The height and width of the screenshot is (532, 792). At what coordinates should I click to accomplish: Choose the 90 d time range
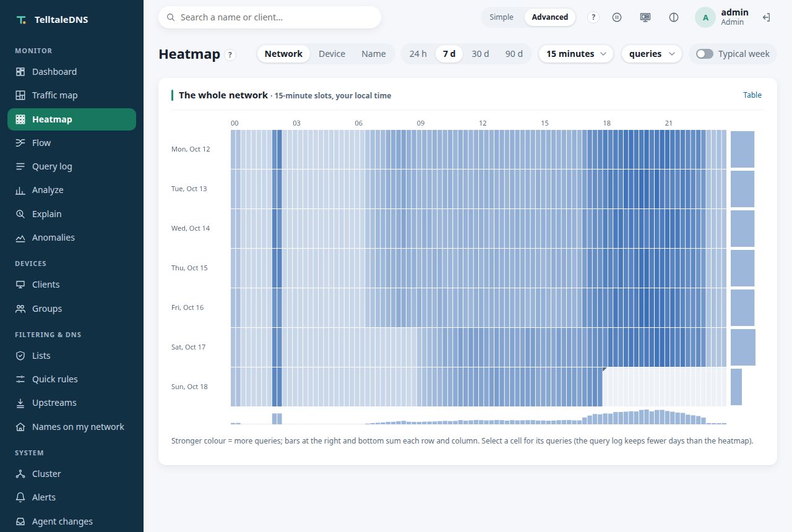coord(514,54)
